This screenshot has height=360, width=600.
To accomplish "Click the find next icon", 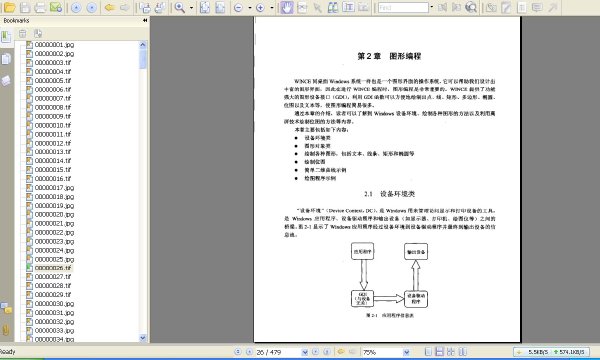I will point(457,7).
